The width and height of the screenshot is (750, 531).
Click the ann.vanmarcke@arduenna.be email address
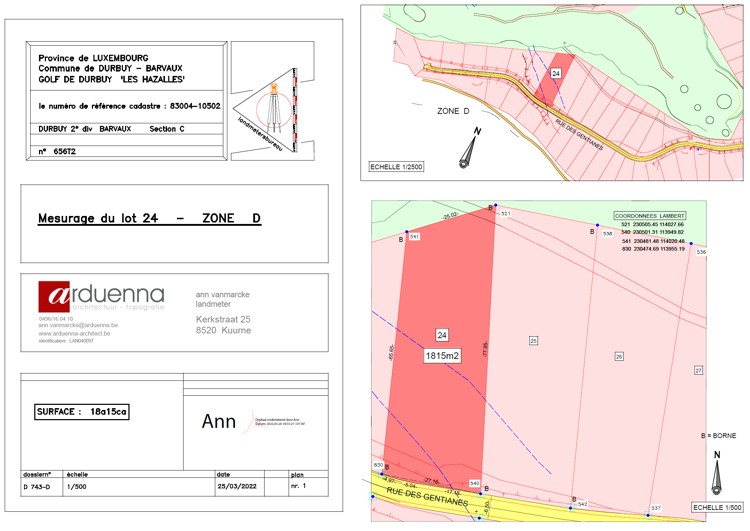[x=78, y=325]
